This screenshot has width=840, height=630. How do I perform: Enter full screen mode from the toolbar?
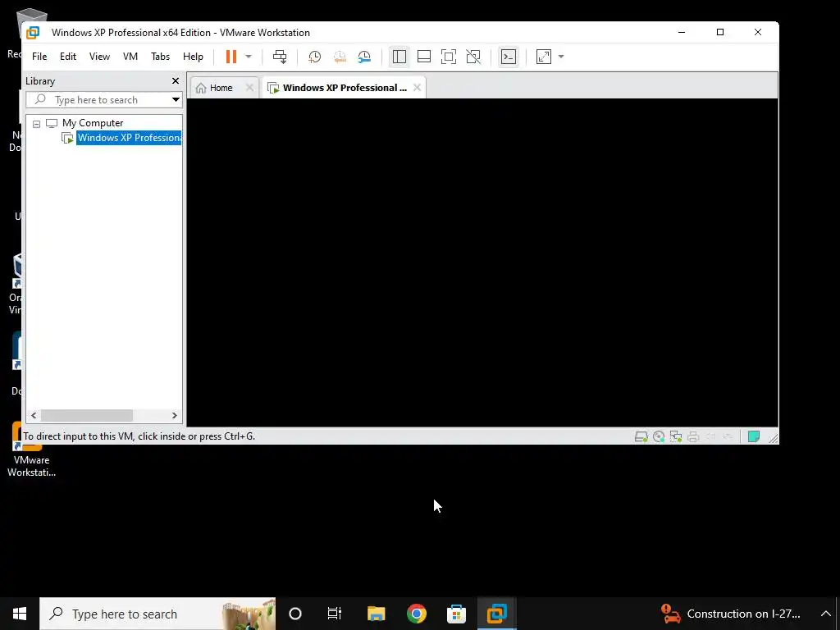pos(449,57)
